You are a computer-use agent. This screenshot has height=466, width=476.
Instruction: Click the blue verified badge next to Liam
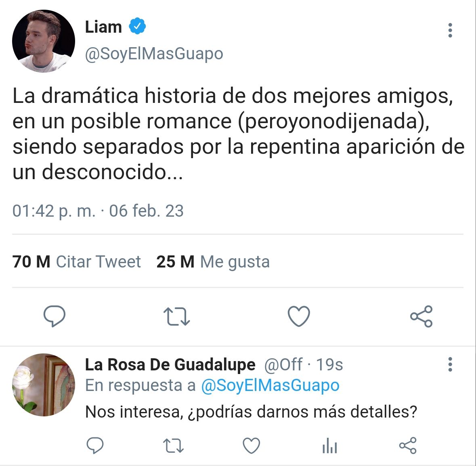138,26
